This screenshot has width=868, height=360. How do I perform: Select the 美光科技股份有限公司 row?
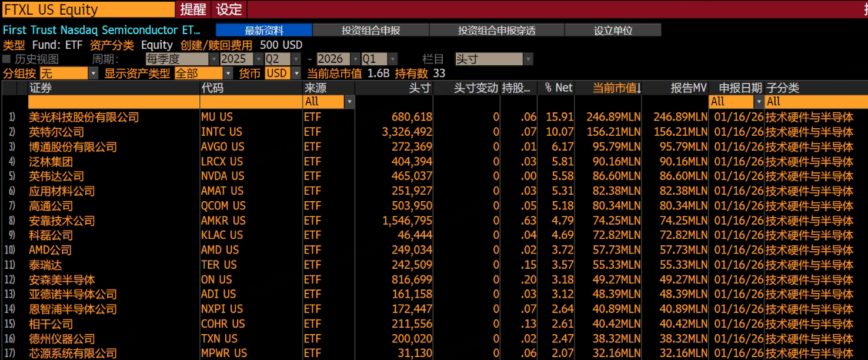coord(84,117)
